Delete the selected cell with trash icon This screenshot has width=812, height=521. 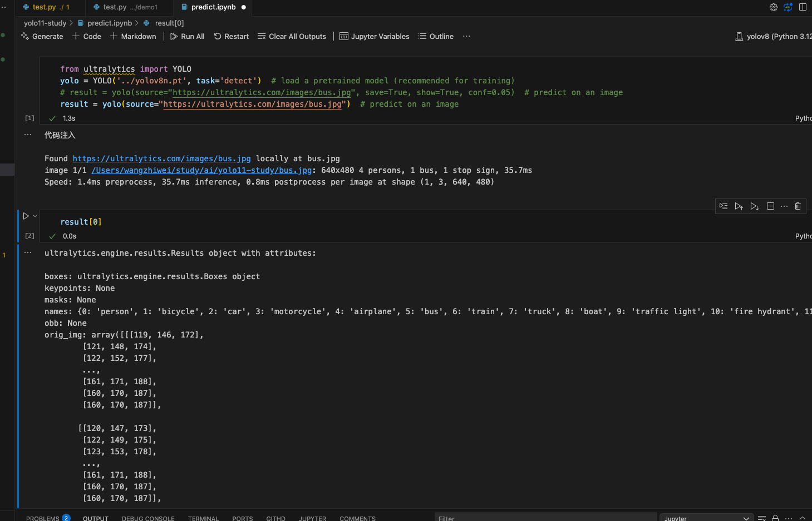[x=798, y=206]
